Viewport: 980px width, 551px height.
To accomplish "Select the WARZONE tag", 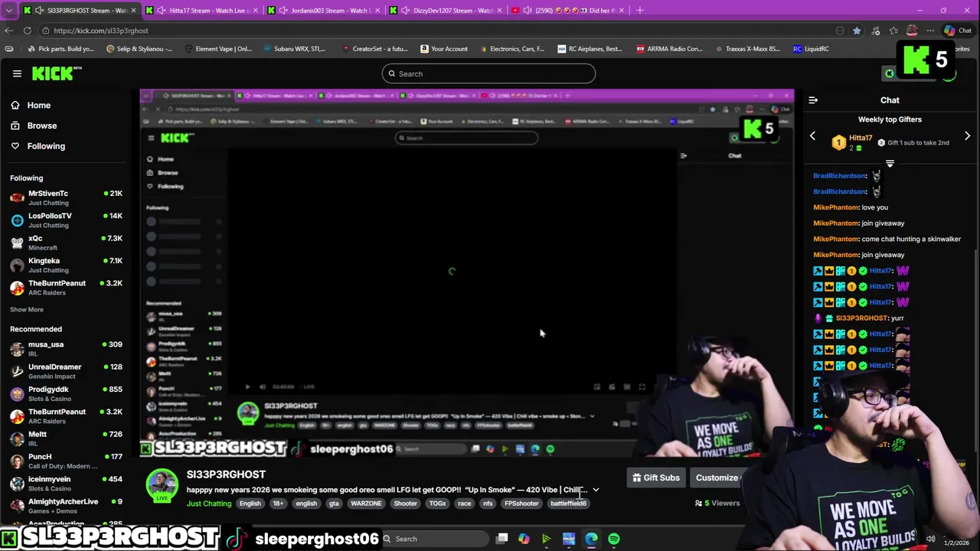I will [x=366, y=504].
